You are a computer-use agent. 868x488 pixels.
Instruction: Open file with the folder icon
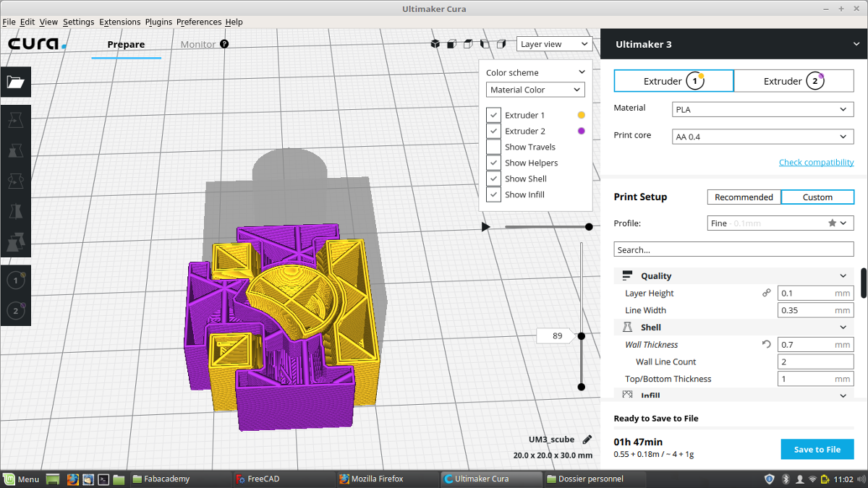16,82
